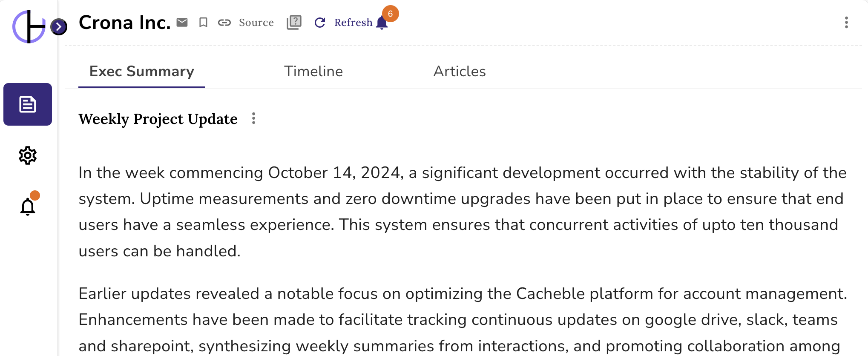Go to the Articles tab
Viewport: 868px width, 356px height.
click(460, 71)
